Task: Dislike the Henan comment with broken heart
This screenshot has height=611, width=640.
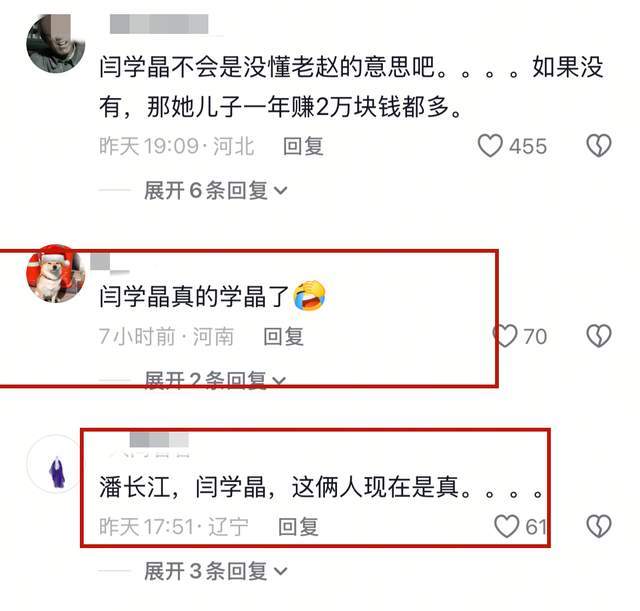Action: point(599,336)
